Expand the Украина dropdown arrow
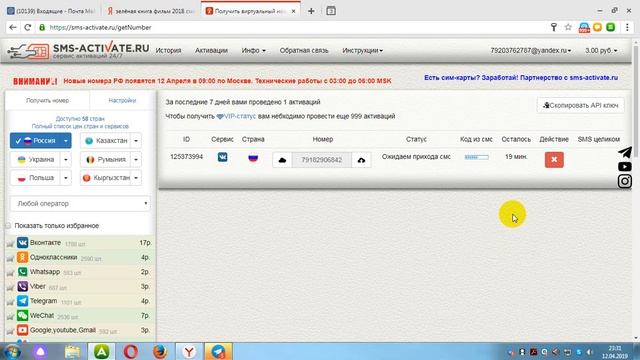The image size is (640, 360). point(66,160)
